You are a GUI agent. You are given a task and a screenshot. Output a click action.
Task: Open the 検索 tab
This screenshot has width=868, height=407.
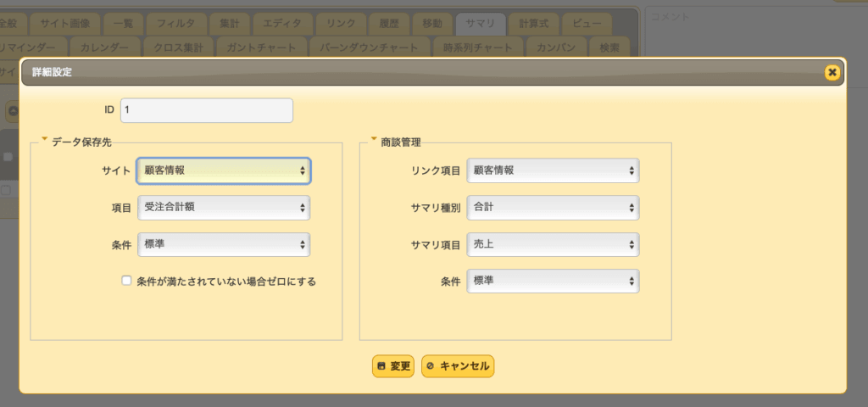[609, 47]
